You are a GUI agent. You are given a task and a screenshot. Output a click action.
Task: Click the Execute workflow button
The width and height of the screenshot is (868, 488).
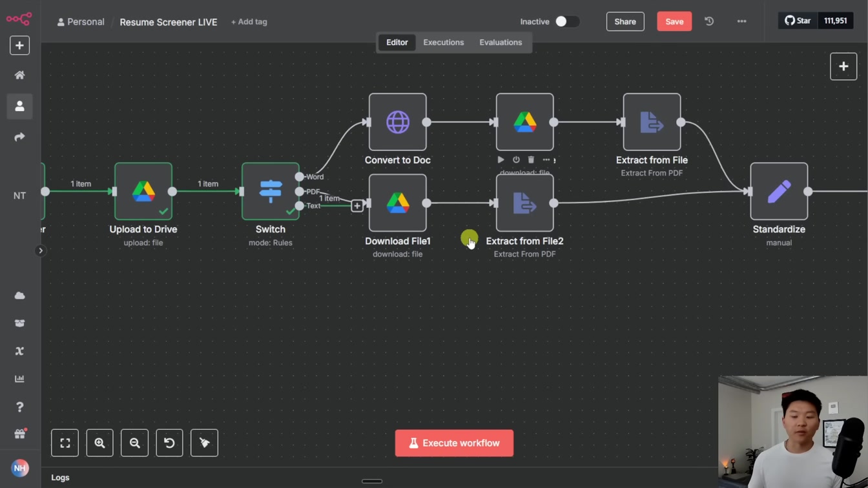click(455, 443)
